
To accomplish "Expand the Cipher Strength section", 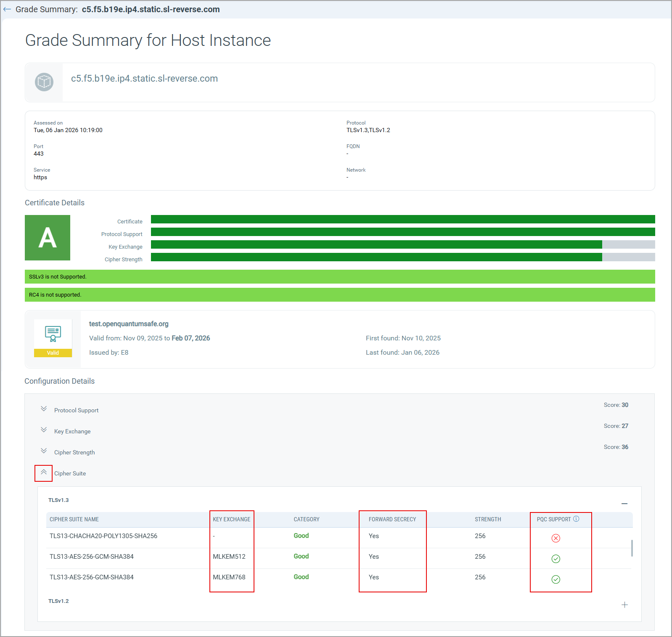I will tap(44, 451).
